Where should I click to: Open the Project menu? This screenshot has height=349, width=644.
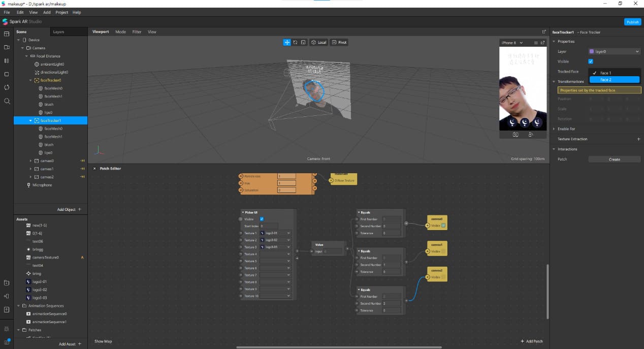pyautogui.click(x=61, y=12)
